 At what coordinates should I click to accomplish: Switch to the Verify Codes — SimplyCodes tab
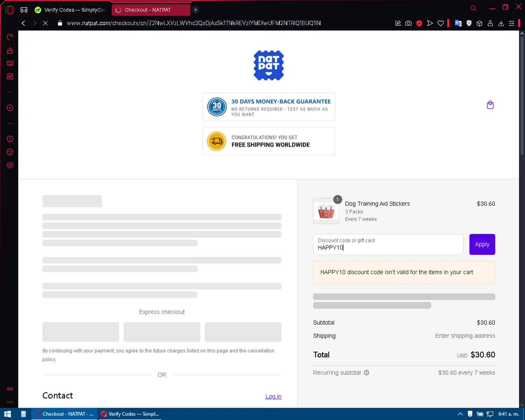[x=71, y=10]
